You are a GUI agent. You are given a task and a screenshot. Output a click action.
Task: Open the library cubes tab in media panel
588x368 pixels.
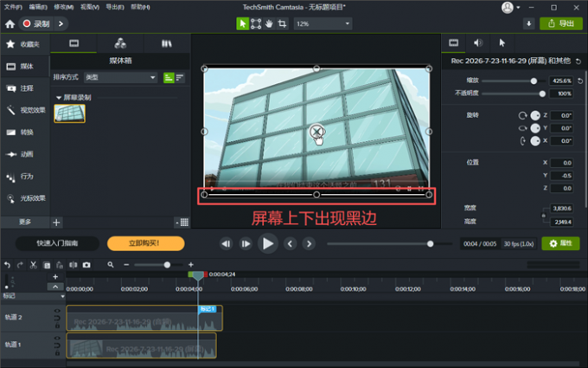(120, 43)
